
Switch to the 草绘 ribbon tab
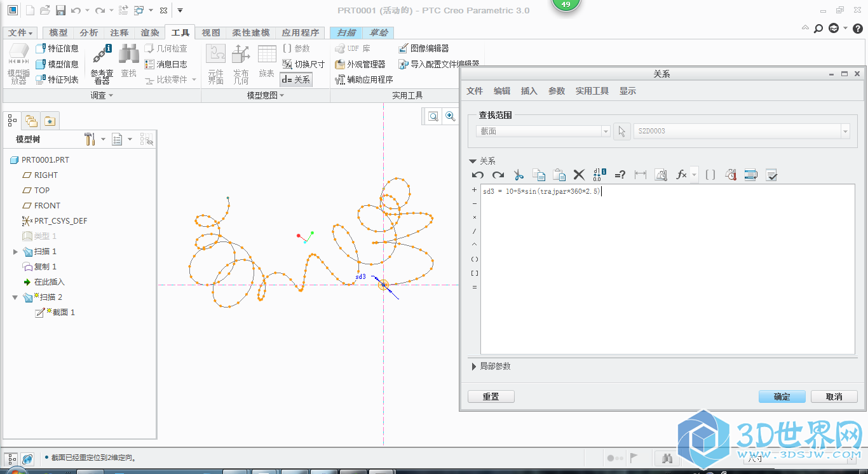(379, 33)
